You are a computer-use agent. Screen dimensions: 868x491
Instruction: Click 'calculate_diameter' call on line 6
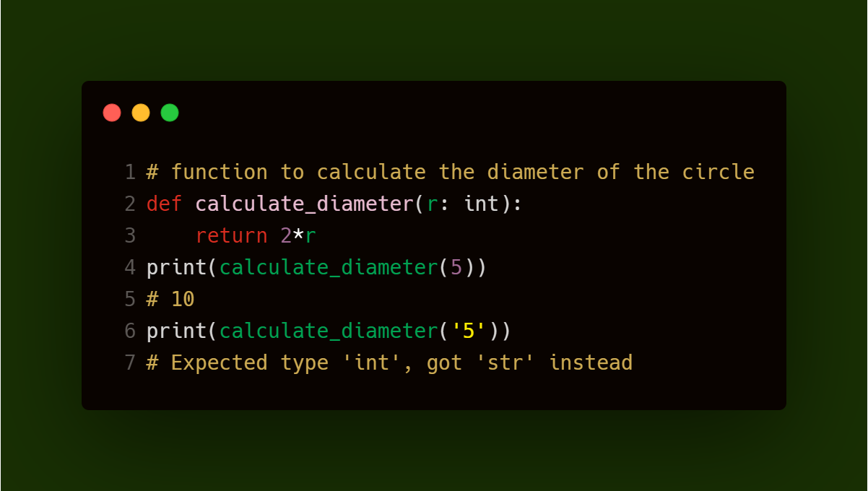tap(329, 331)
